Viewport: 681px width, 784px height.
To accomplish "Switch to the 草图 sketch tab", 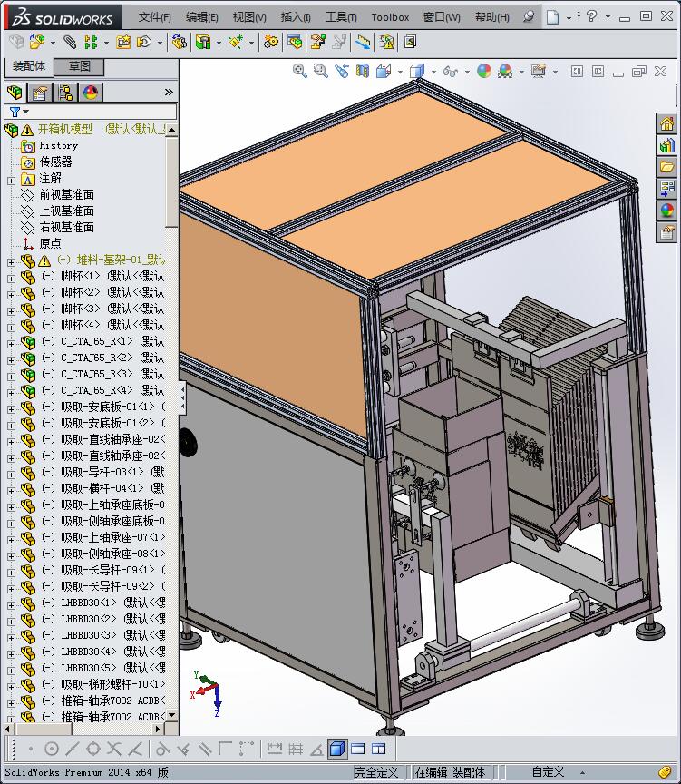I will [79, 66].
